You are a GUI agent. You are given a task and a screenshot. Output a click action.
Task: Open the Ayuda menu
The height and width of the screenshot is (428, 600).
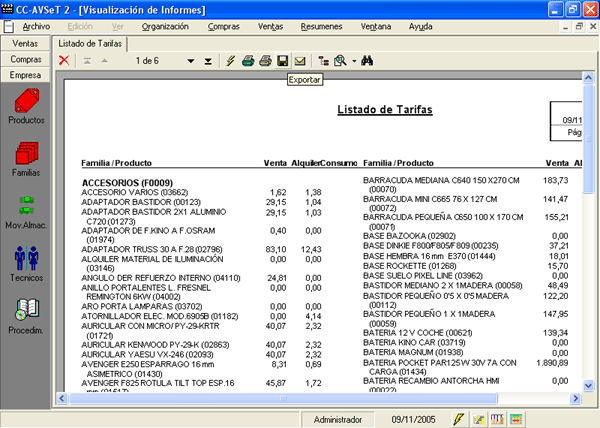coord(420,27)
